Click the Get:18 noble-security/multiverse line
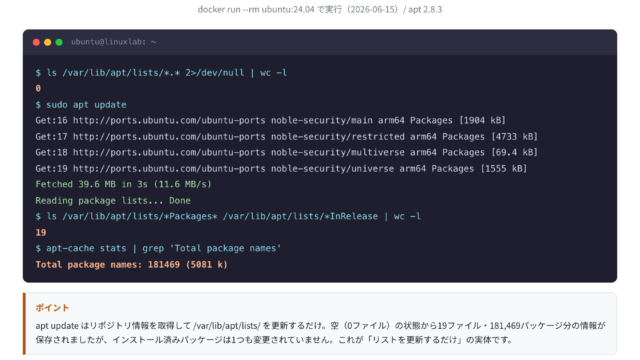 287,152
